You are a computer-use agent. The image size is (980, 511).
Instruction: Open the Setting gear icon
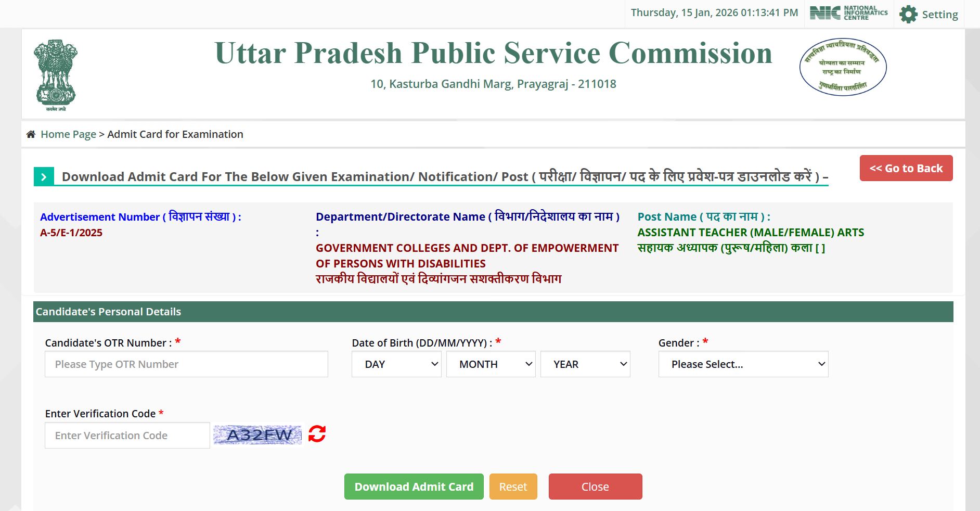click(908, 14)
